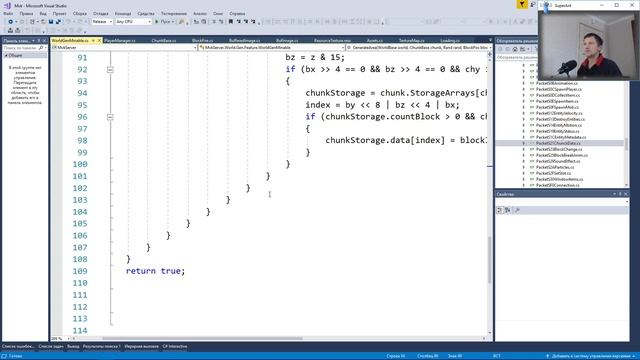The height and width of the screenshot is (360, 640).
Task: Click the toolbox search magnifier icon
Action: [40, 48]
